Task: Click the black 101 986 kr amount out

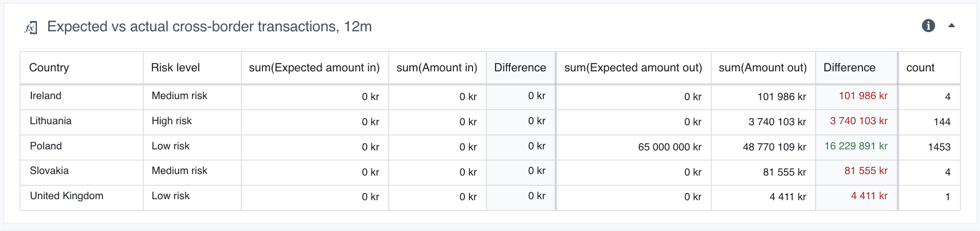Action: point(782,97)
